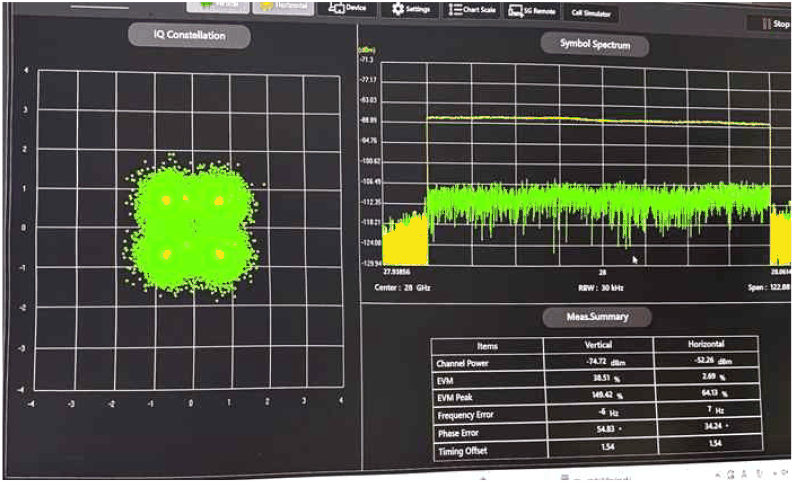Select the Meas.Summary panel title
This screenshot has width=794, height=483.
(597, 317)
